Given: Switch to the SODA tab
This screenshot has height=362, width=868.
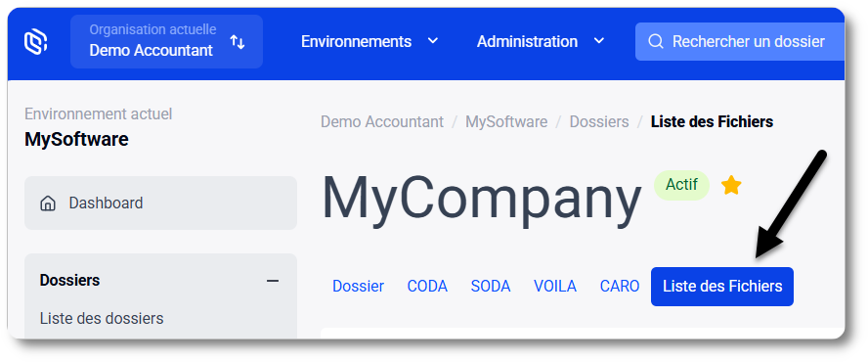Looking at the screenshot, I should [x=491, y=286].
